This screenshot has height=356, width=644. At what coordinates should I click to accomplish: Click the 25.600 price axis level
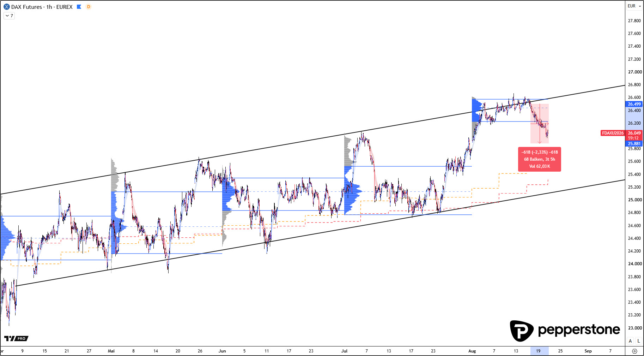(x=634, y=161)
